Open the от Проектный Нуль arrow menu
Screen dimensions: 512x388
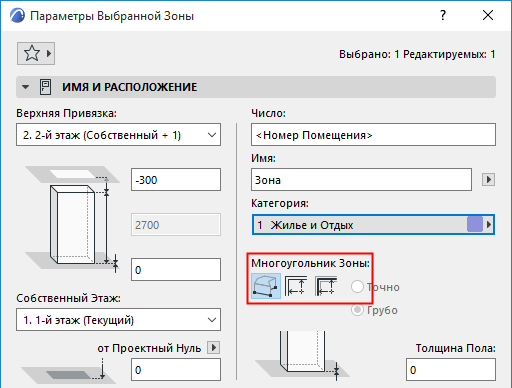point(214,348)
